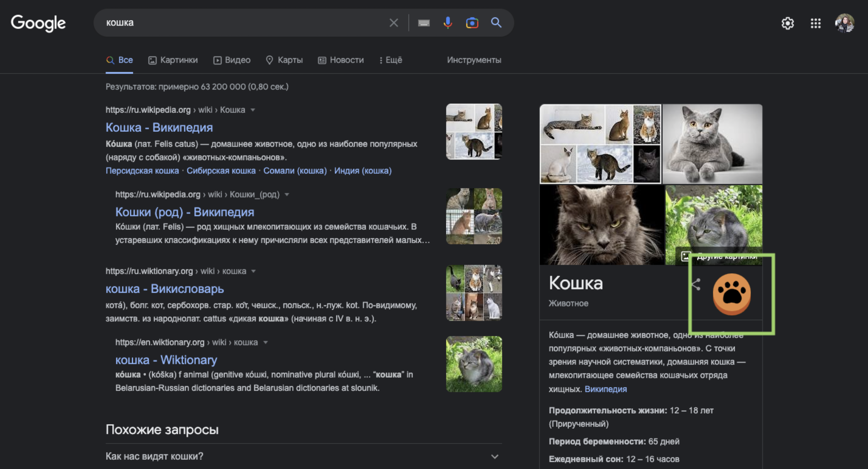The height and width of the screenshot is (469, 868).
Task: Click the Похожие запросы heading
Action: [x=162, y=430]
